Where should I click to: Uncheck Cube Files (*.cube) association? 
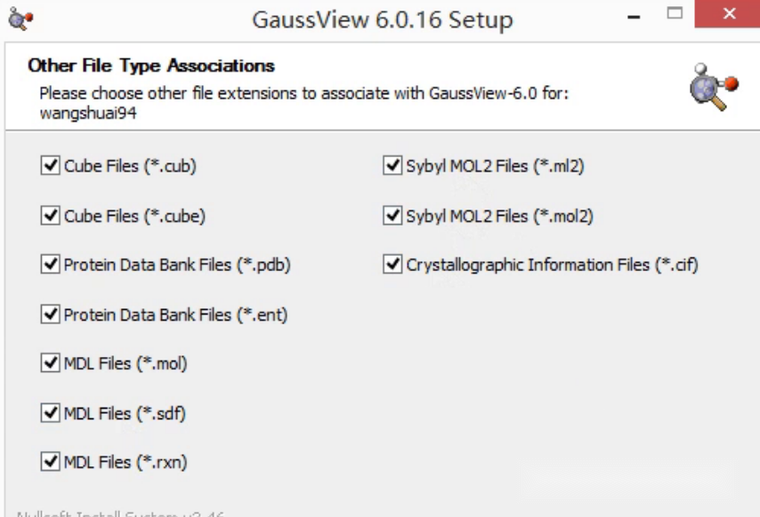tap(50, 215)
